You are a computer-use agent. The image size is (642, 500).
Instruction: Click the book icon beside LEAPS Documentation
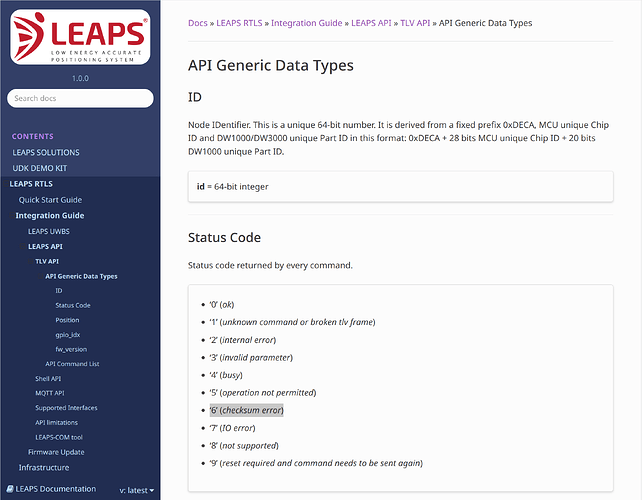click(12, 489)
